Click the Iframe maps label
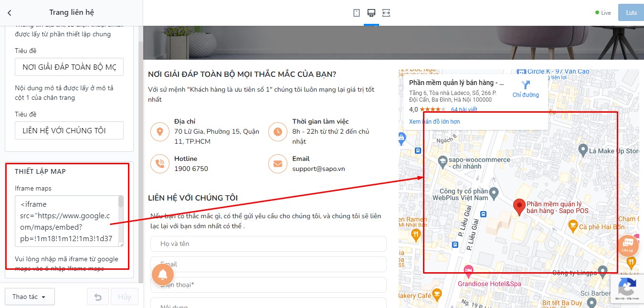Screen dimensions: 644x308 33,188
